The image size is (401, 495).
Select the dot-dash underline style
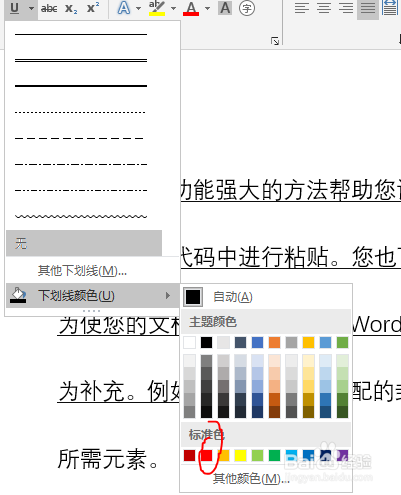(81, 164)
